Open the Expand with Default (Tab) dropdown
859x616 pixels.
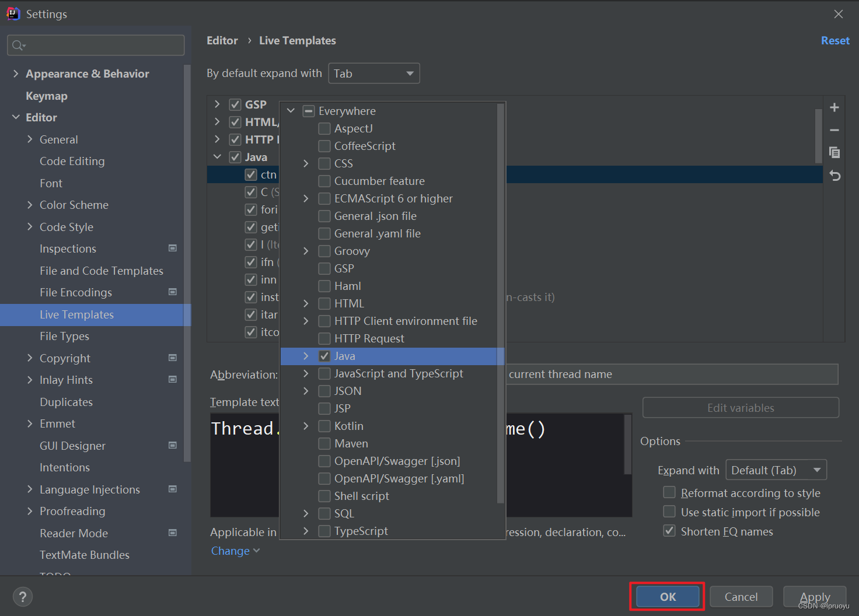point(776,470)
